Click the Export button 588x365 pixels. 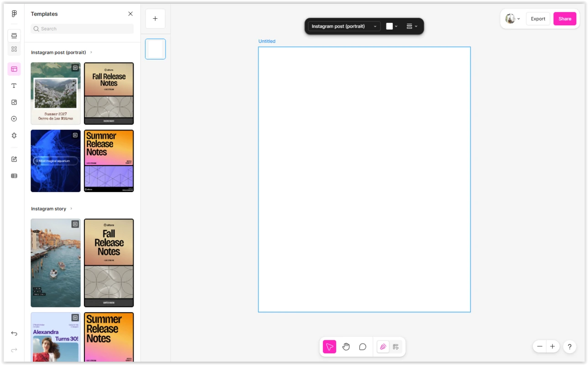click(x=538, y=19)
